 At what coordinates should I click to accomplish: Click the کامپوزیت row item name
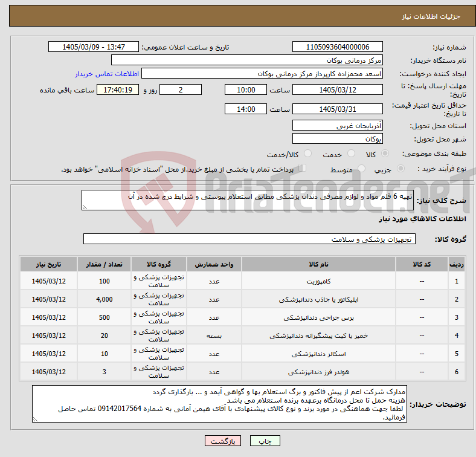click(318, 281)
